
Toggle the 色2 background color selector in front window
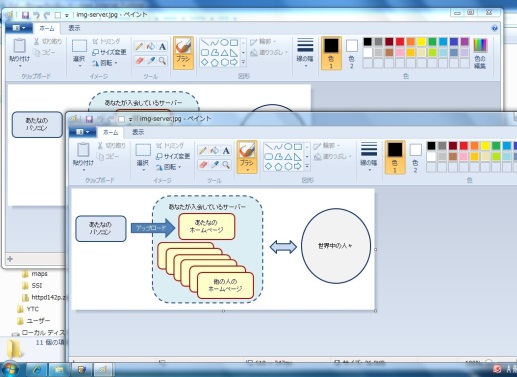(415, 157)
